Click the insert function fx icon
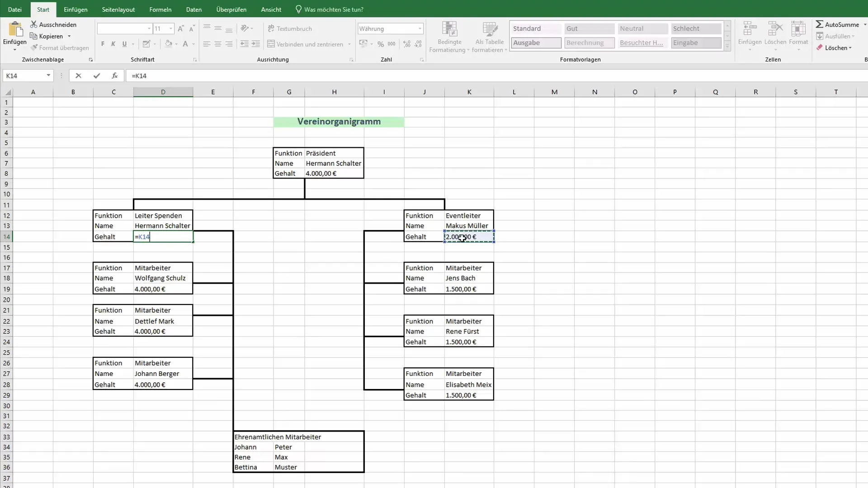Screen dimensions: 868x488 click(115, 75)
